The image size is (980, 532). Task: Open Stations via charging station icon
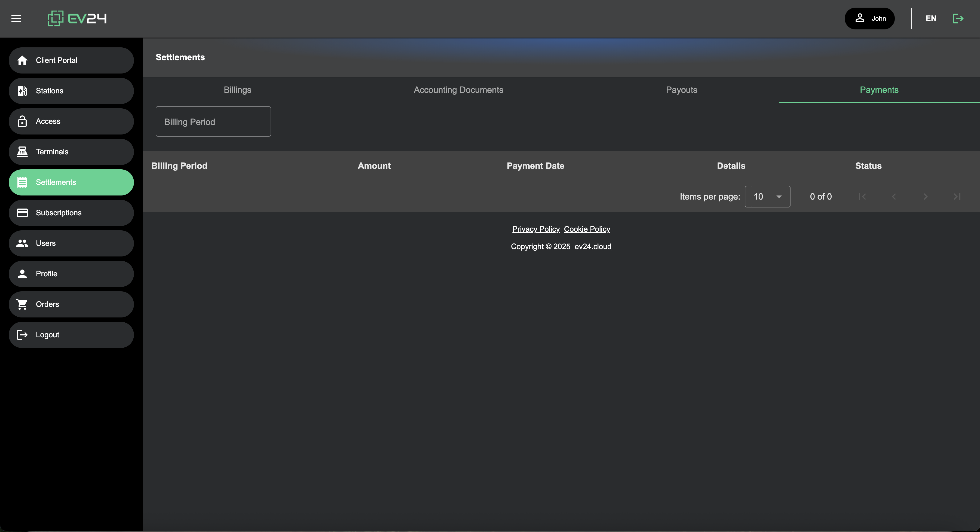pos(22,91)
